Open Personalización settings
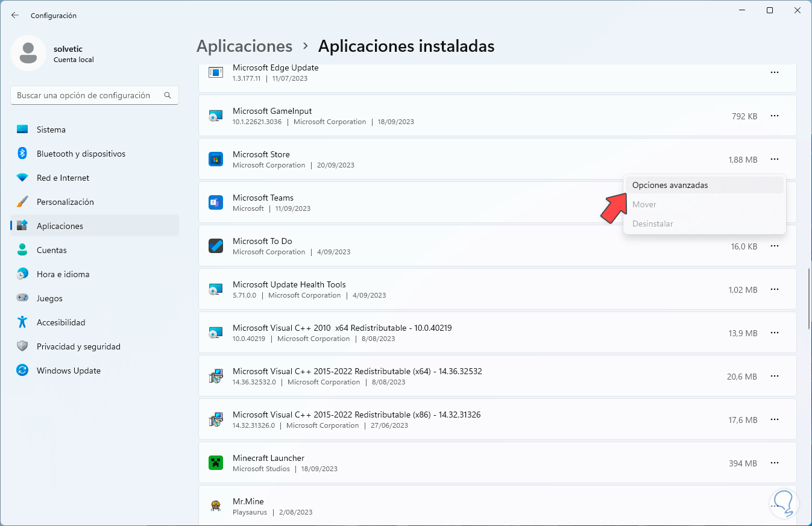Viewport: 812px width, 526px height. (95, 202)
